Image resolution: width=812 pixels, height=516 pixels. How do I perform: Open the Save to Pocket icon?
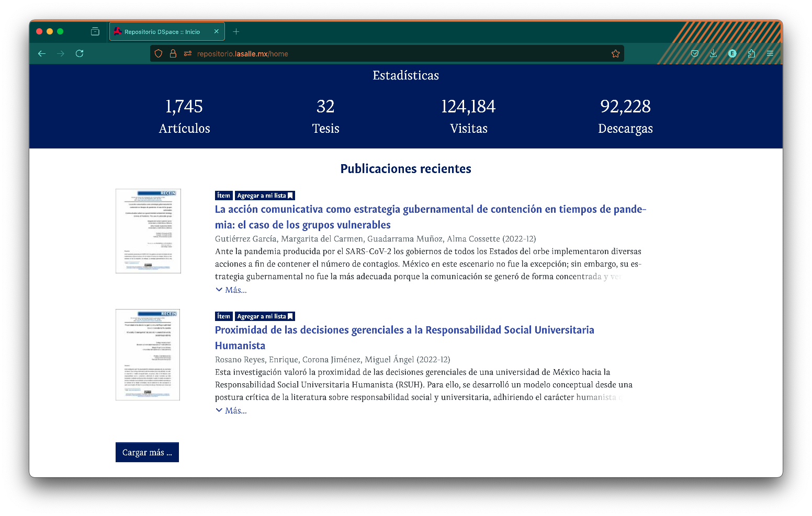click(x=694, y=53)
